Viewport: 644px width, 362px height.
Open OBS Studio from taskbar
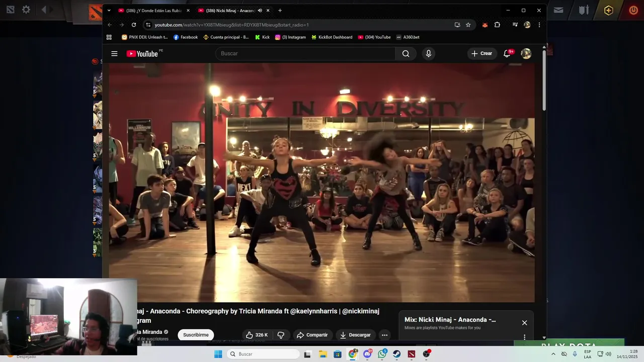[x=427, y=354]
